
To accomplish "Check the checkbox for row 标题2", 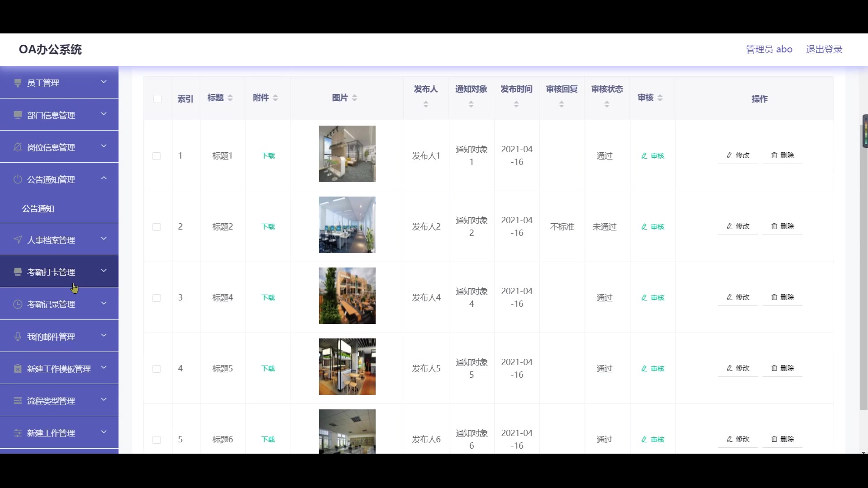I will pyautogui.click(x=156, y=227).
